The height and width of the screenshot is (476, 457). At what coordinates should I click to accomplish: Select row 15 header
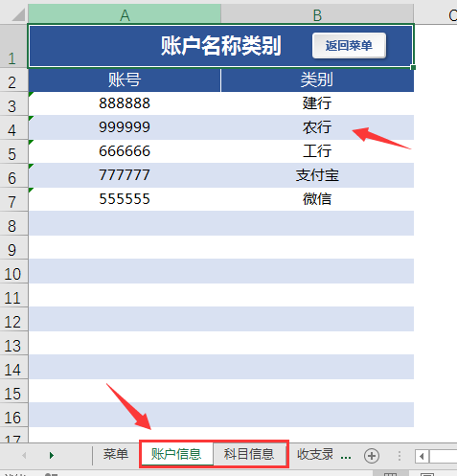click(x=13, y=392)
